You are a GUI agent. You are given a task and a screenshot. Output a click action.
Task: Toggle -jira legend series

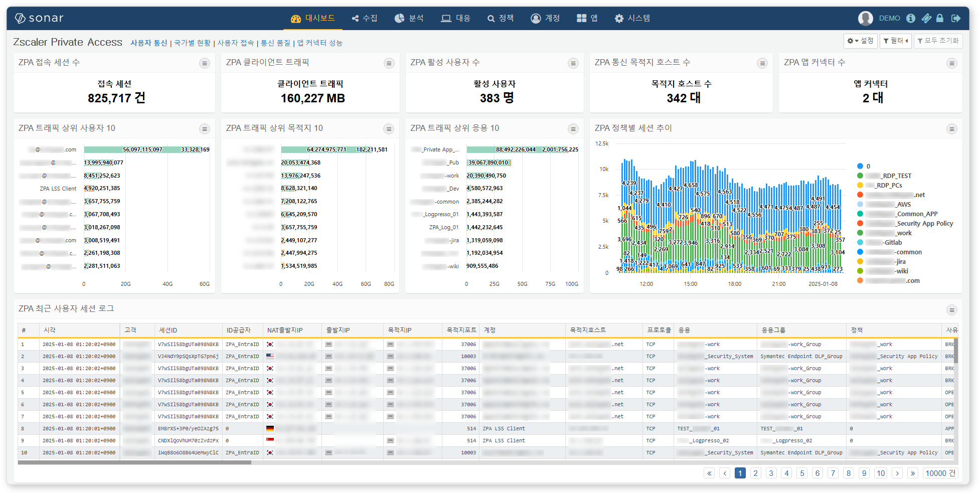point(881,261)
